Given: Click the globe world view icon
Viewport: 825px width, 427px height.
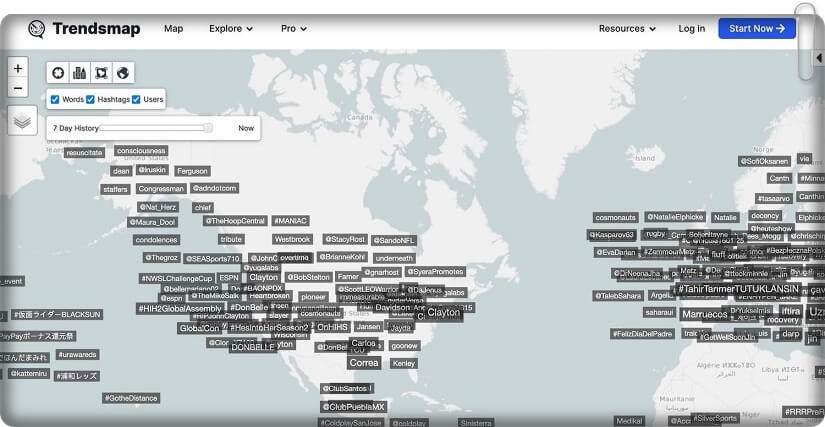Looking at the screenshot, I should 123,73.
